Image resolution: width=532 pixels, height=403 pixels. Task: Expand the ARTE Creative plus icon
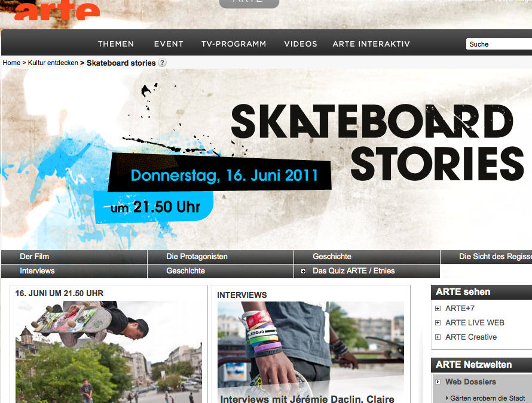click(438, 337)
